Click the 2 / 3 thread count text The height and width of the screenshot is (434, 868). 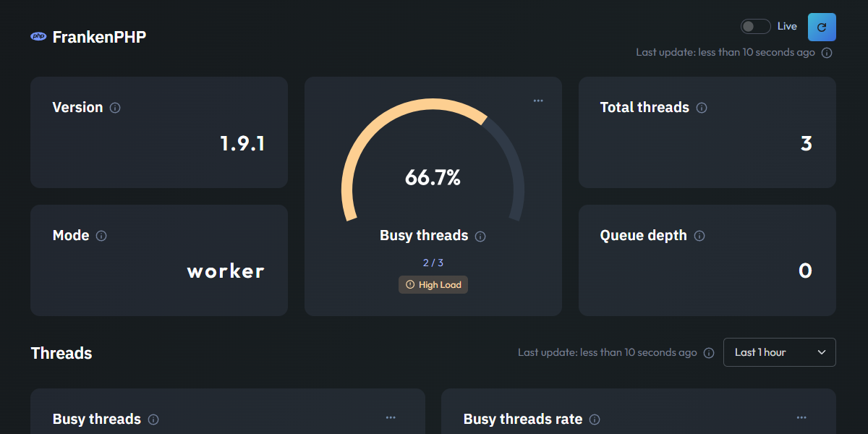[433, 263]
